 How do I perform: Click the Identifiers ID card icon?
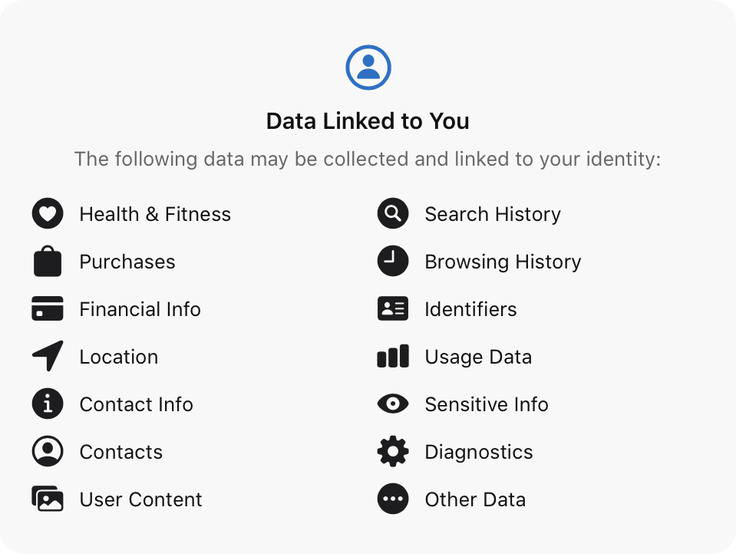(393, 309)
